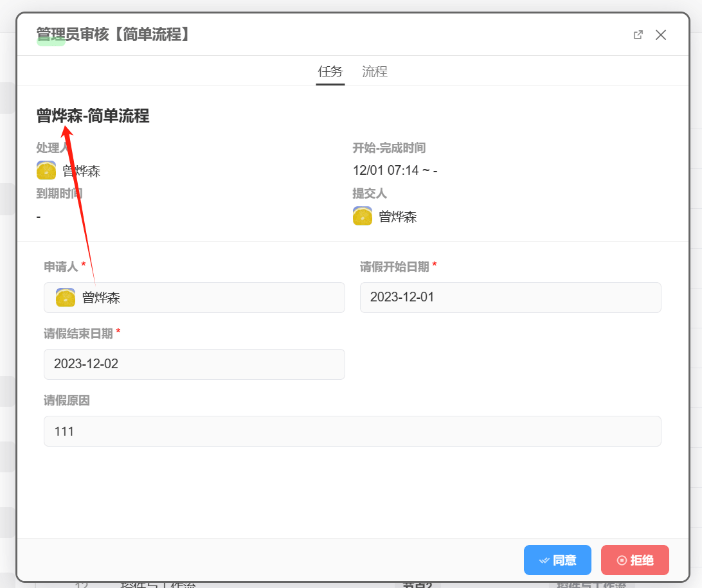The height and width of the screenshot is (588, 702).
Task: Close the 管理员审核 dialog
Action: click(661, 35)
